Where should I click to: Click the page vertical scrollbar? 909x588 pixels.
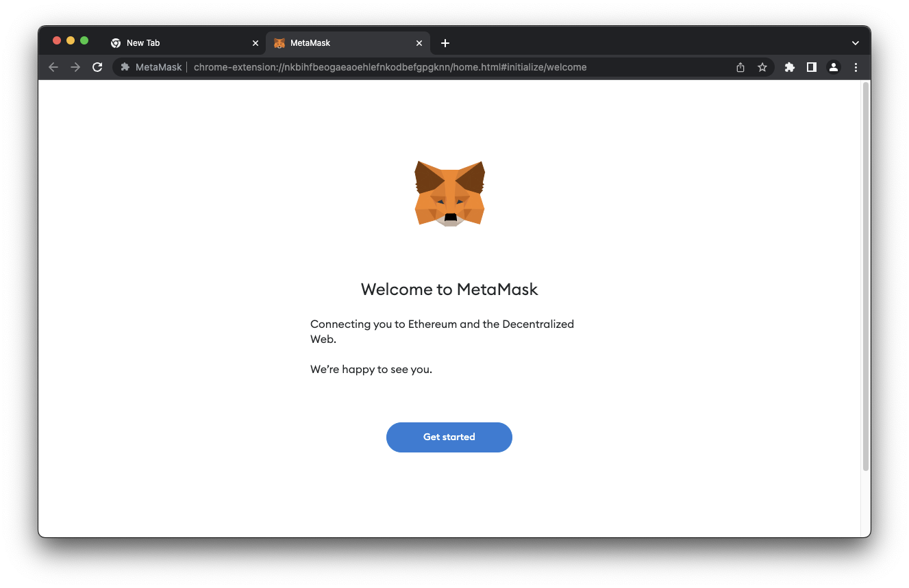pyautogui.click(x=865, y=277)
